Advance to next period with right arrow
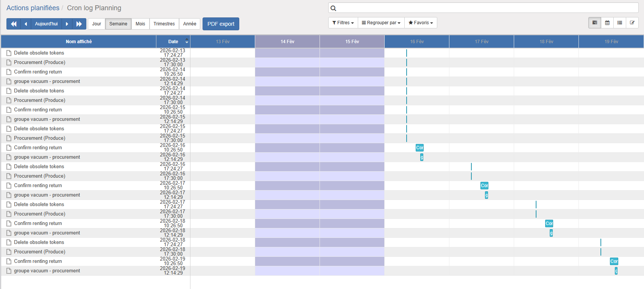The image size is (644, 289). click(x=67, y=24)
